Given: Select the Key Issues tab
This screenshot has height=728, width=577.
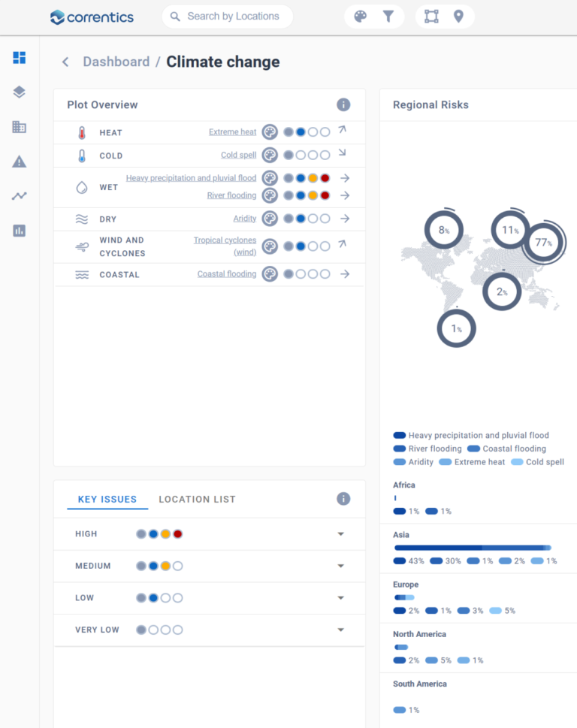Looking at the screenshot, I should pos(107,500).
